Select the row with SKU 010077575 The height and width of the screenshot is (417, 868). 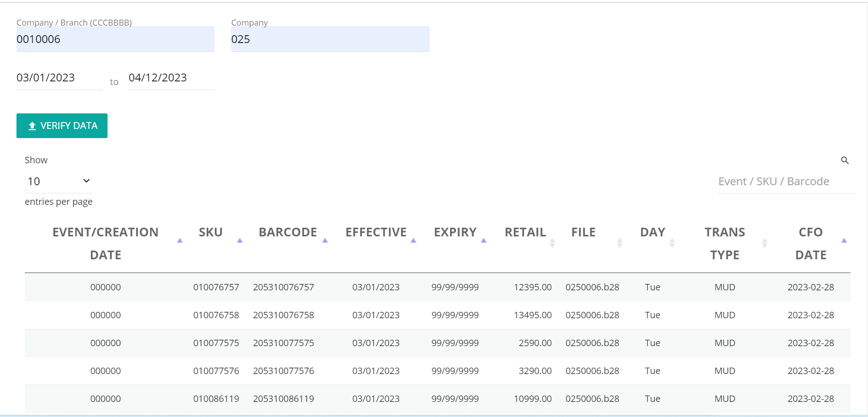coord(216,343)
